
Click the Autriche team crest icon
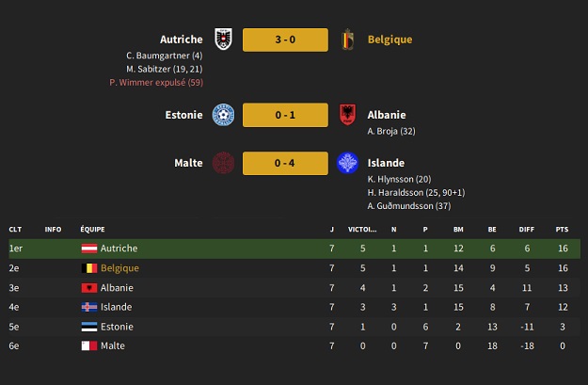click(223, 39)
